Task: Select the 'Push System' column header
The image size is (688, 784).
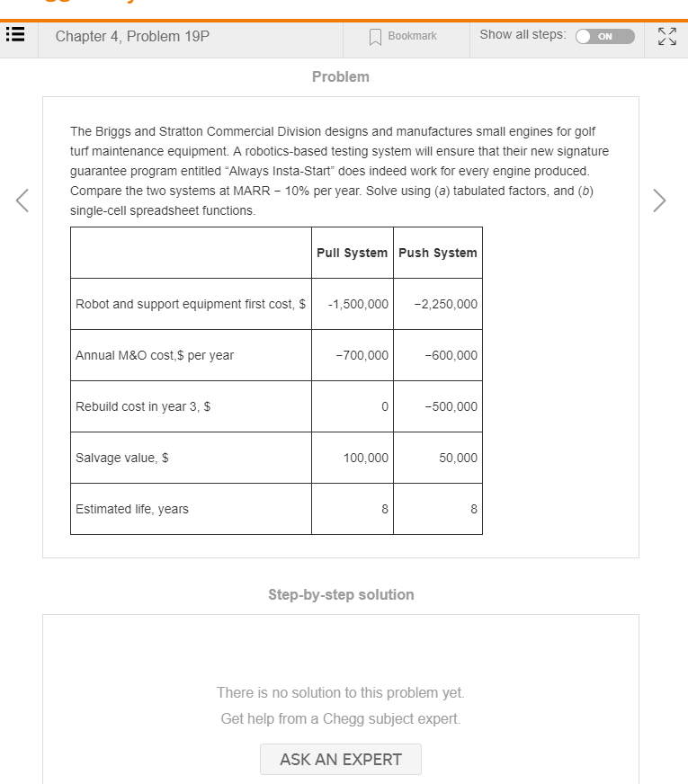Action: pos(438,252)
